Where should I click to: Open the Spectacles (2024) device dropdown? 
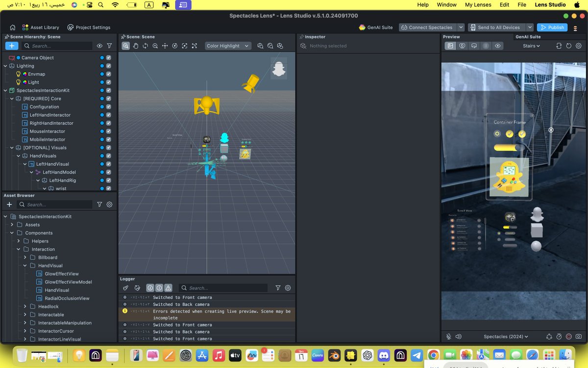click(x=506, y=337)
